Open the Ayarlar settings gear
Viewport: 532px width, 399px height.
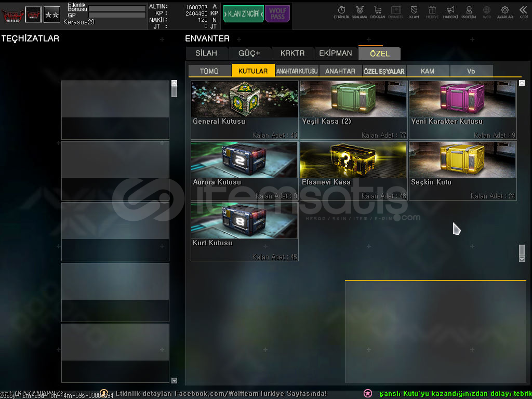click(504, 12)
